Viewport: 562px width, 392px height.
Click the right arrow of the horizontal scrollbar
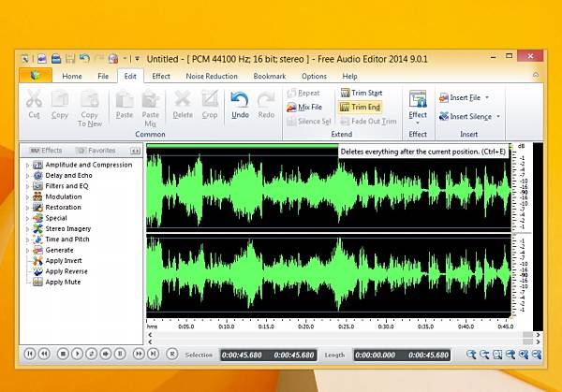coord(538,335)
